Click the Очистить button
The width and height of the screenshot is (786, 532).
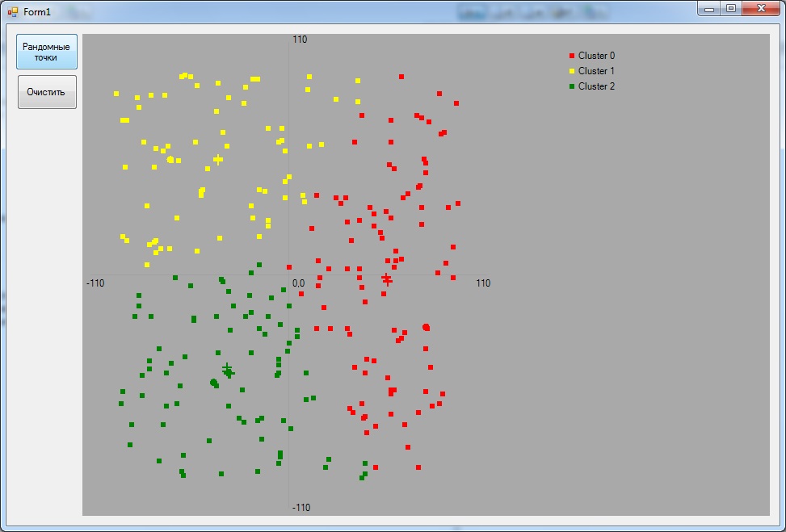(x=47, y=92)
